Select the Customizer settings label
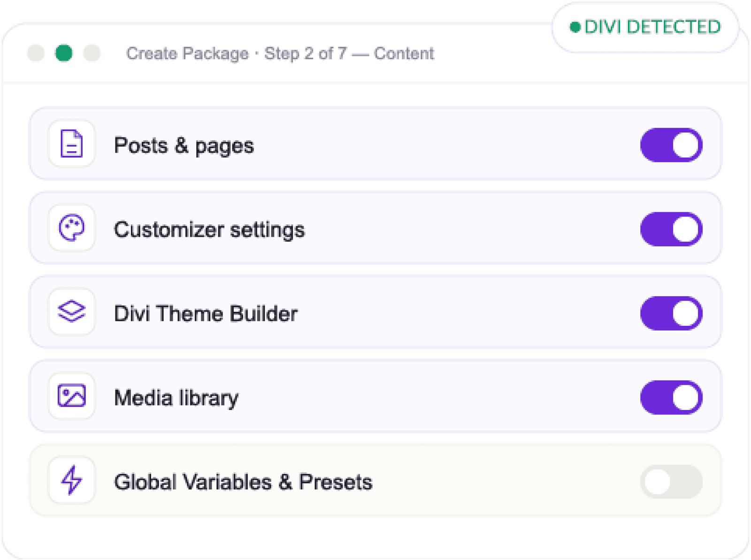The height and width of the screenshot is (560, 751). coord(209,230)
